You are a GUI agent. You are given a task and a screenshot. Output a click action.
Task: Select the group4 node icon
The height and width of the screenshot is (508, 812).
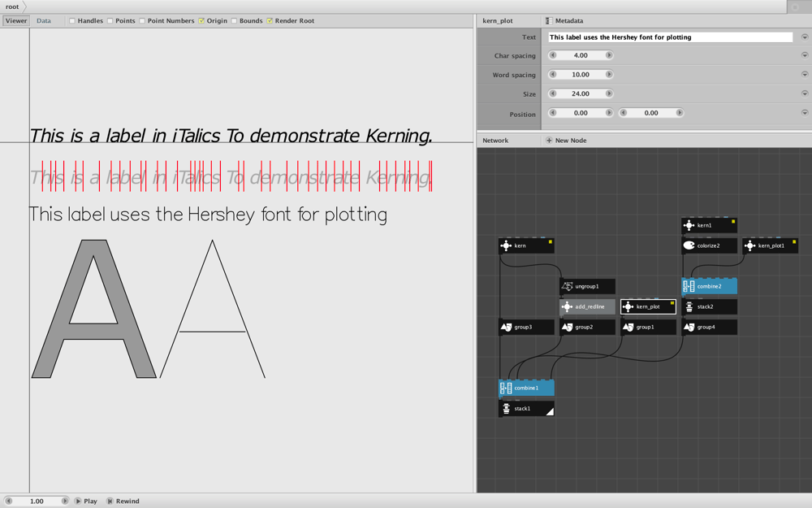[689, 327]
